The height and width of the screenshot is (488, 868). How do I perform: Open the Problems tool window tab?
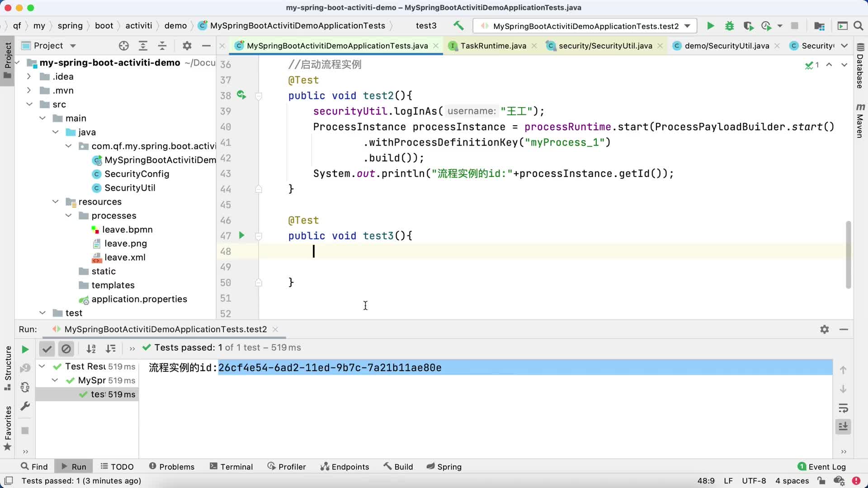[x=171, y=467]
